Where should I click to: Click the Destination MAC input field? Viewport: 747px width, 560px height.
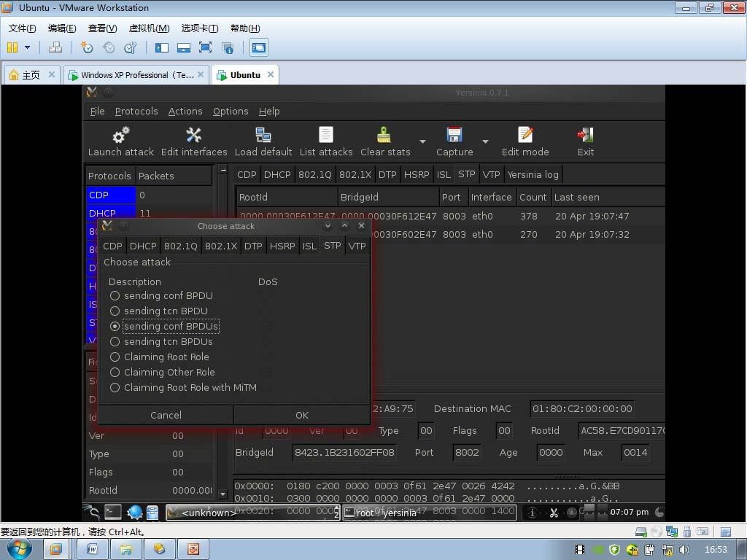pos(581,408)
